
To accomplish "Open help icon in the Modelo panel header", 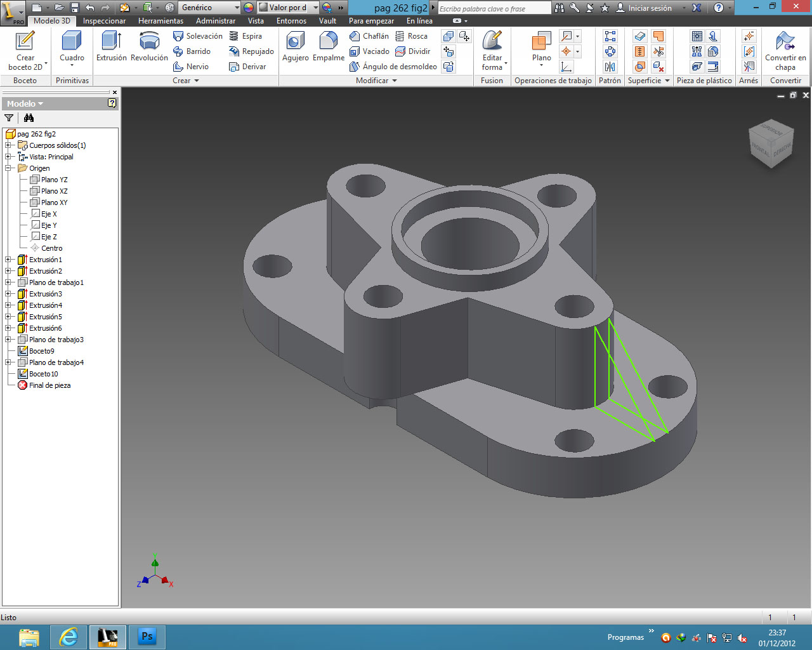I will 112,103.
